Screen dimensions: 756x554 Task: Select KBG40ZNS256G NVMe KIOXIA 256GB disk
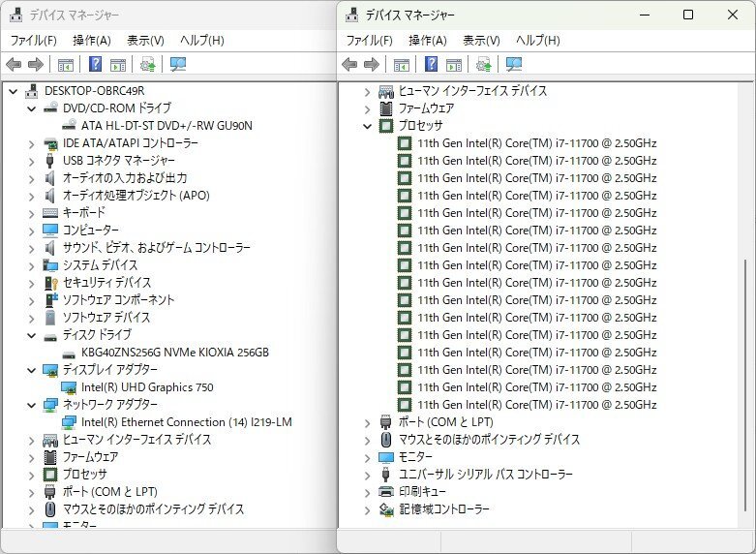click(175, 353)
